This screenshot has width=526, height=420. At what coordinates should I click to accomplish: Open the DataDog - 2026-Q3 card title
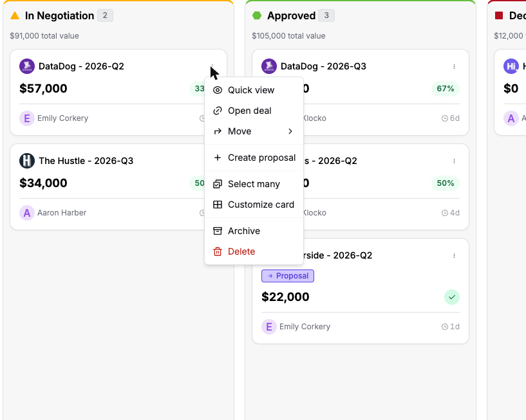323,66
